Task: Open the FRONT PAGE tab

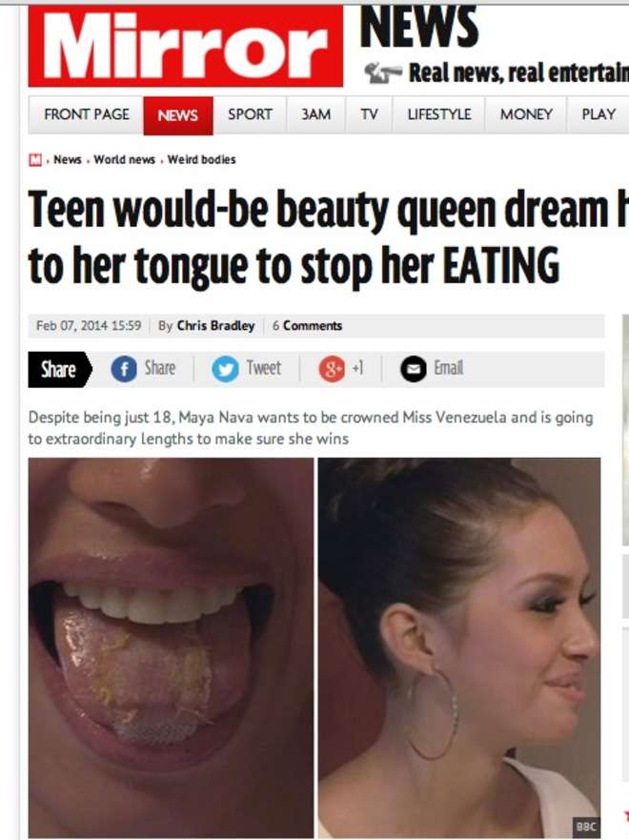Action: 86,114
